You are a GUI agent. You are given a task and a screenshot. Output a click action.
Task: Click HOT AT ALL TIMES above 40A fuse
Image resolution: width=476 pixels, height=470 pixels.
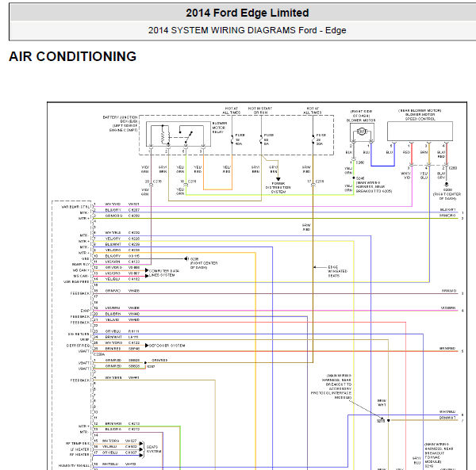(232, 110)
